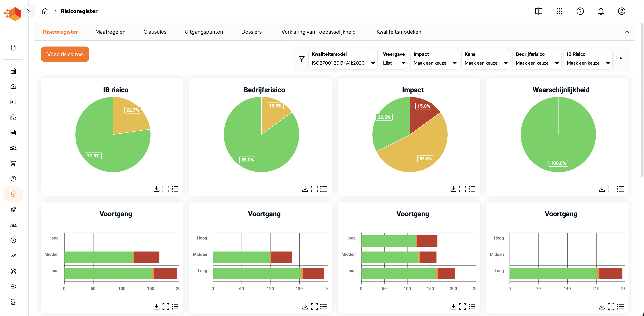Viewport: 644px width, 316px height.
Task: Click the shield icon in sidebar
Action: pyautogui.click(x=13, y=194)
